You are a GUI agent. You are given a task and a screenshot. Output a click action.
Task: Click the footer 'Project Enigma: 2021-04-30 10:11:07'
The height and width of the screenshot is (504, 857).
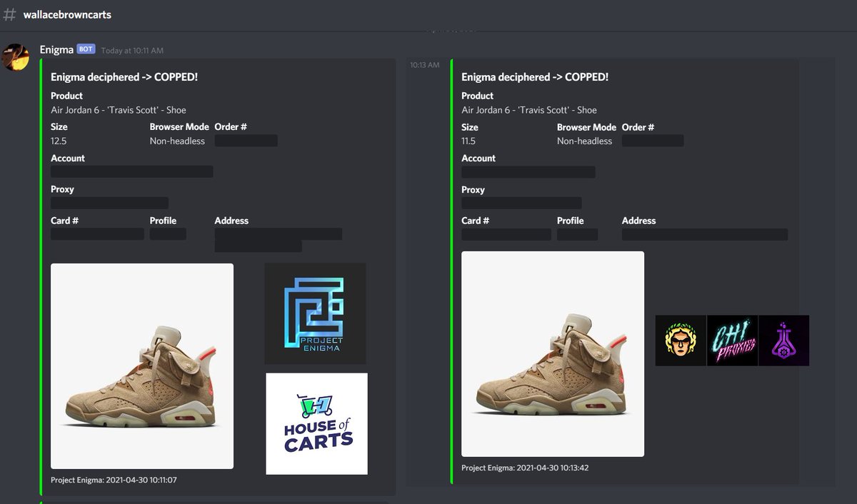(114, 480)
